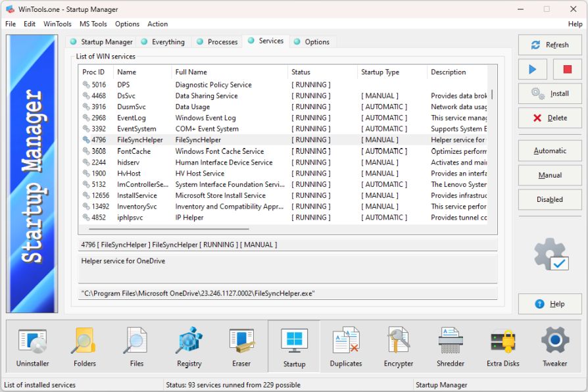Screen dimensions: 588x392
Task: Select the EventLog service row
Action: point(283,118)
